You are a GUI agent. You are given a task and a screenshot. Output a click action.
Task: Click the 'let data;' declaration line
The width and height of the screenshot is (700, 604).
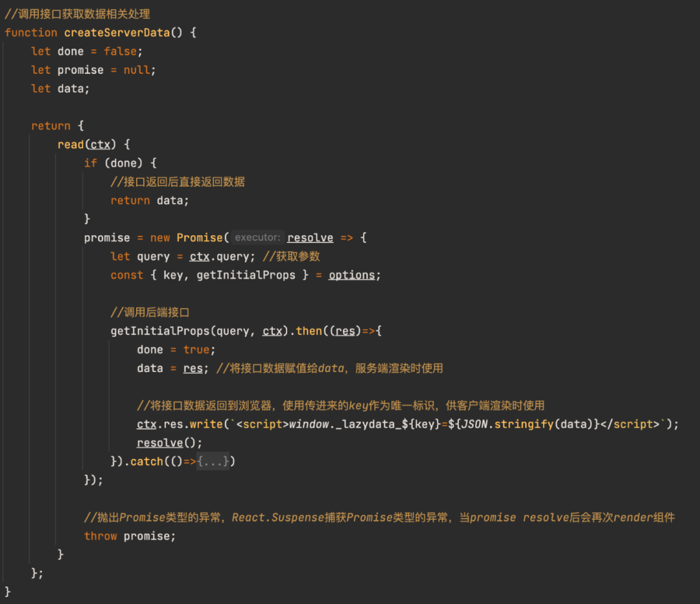pyautogui.click(x=60, y=89)
